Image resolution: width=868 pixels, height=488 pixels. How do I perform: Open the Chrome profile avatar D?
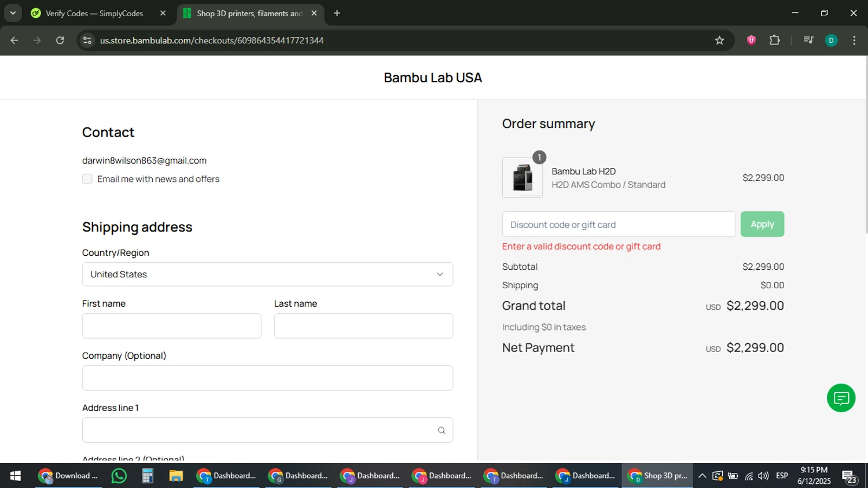(x=831, y=41)
